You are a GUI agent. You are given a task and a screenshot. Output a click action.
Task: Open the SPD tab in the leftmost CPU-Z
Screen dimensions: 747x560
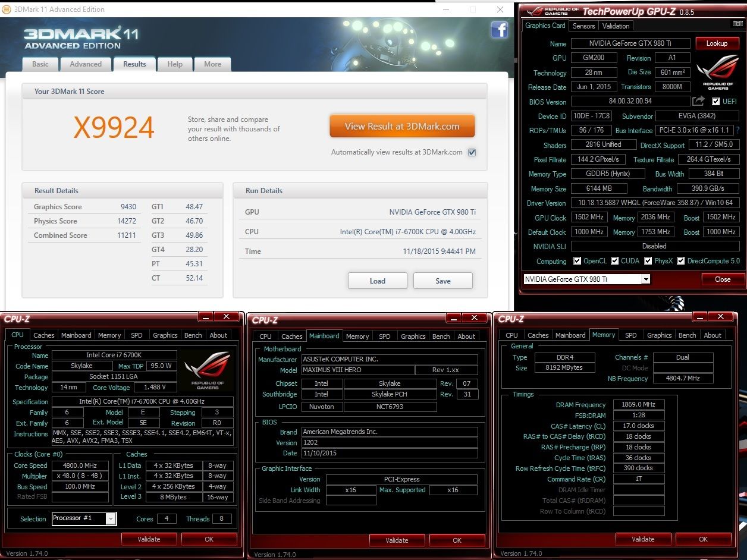coord(136,335)
